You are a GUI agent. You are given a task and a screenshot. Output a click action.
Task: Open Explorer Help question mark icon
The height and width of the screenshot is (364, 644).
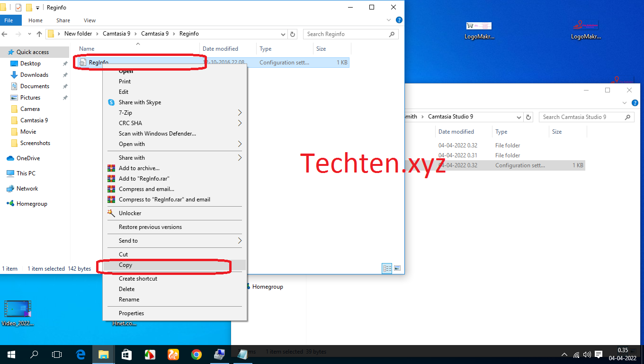click(x=399, y=20)
